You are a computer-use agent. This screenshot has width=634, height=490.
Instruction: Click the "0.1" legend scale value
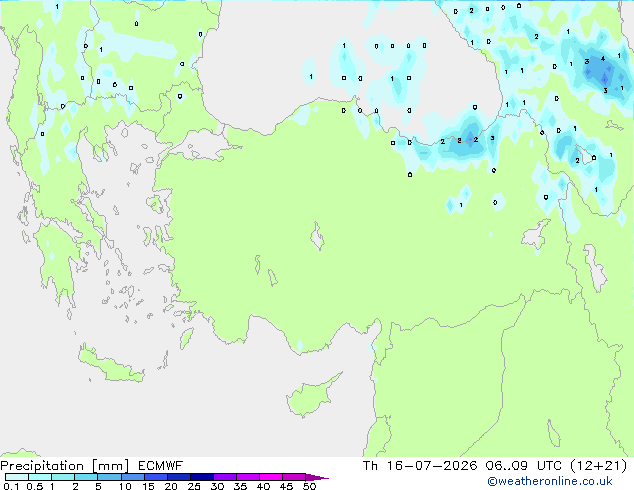coord(11,486)
